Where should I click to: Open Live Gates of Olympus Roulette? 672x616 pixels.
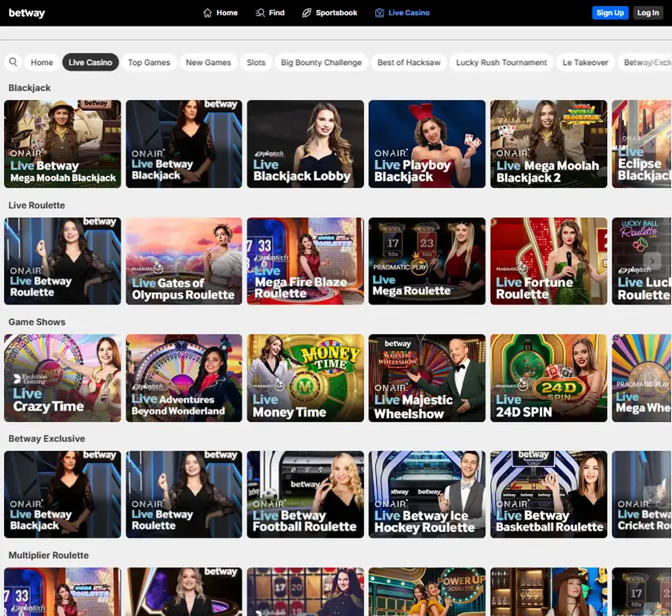point(184,261)
